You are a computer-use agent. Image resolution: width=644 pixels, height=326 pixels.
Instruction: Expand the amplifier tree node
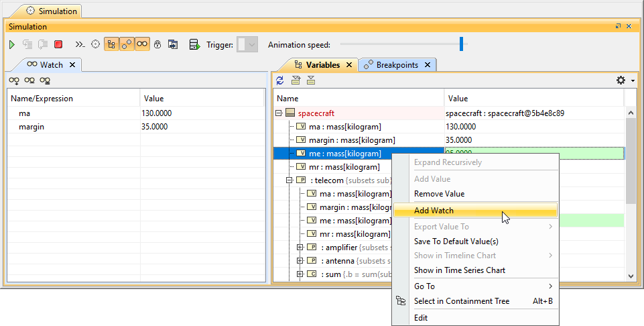pyautogui.click(x=300, y=248)
